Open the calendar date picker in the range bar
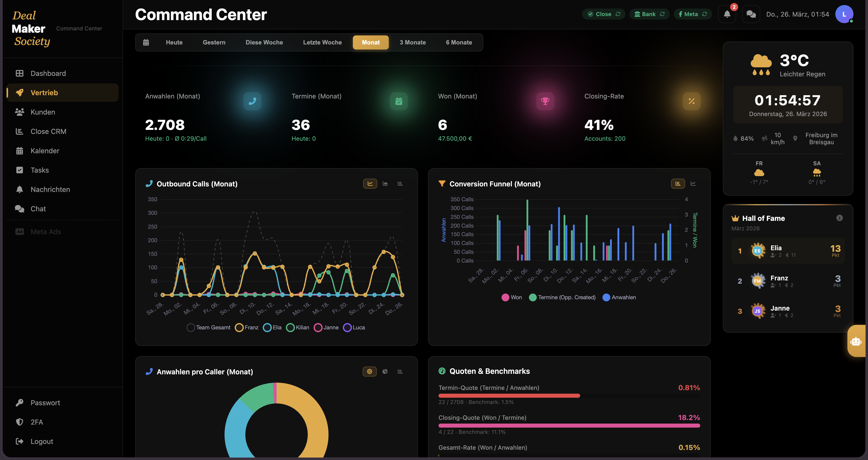 tap(146, 42)
